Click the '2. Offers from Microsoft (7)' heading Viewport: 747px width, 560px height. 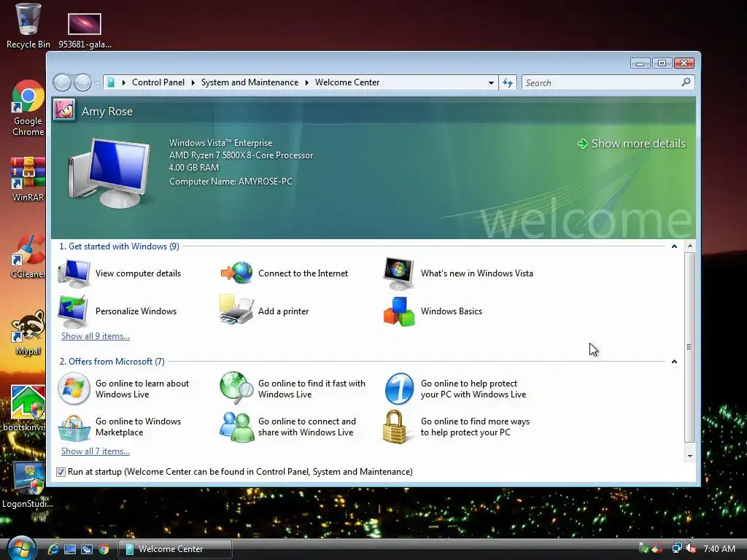(112, 362)
